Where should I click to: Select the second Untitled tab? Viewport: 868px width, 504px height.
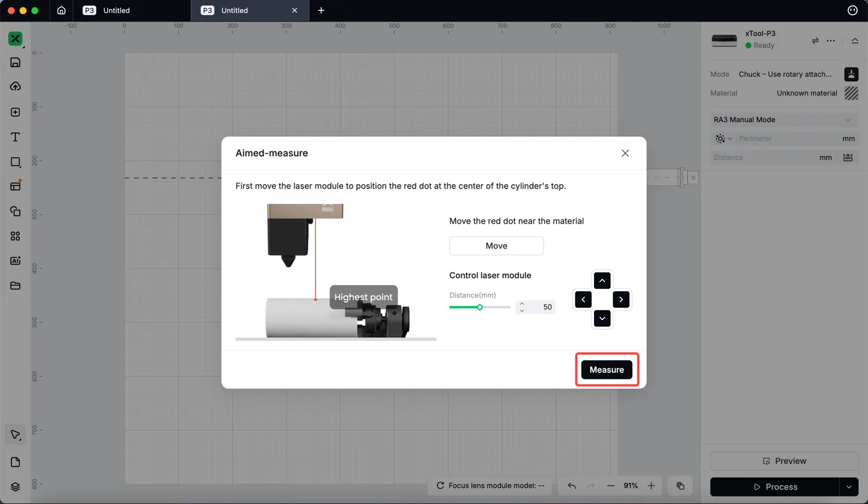tap(234, 11)
